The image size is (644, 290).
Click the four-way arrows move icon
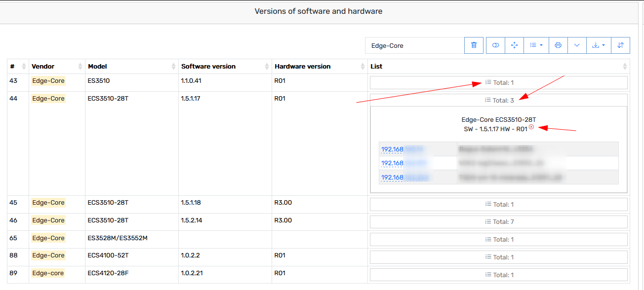[x=514, y=45]
